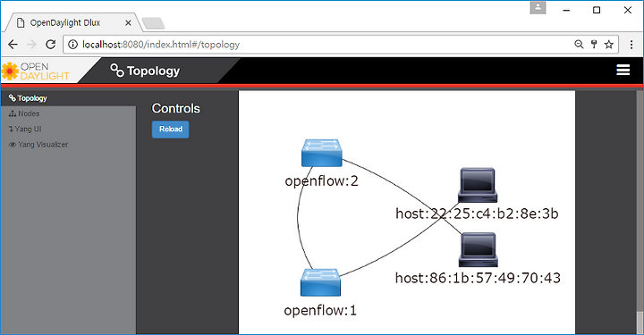Open the Chrome profile button
The image size is (644, 335).
point(538,8)
